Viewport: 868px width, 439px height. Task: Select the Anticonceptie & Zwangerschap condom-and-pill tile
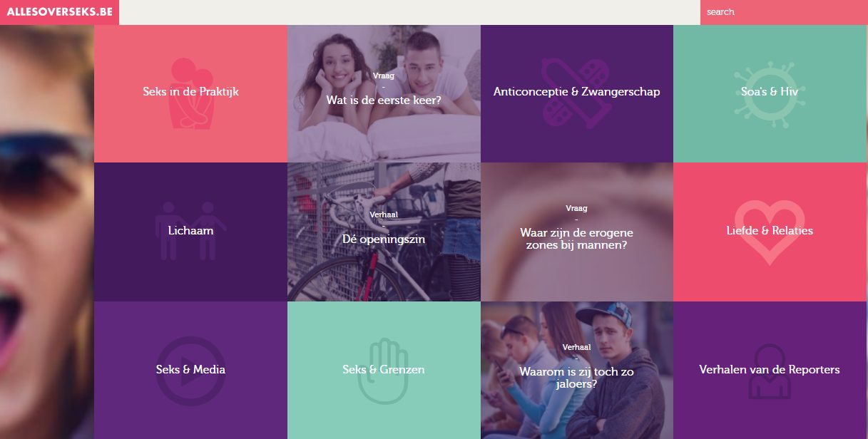pyautogui.click(x=576, y=93)
